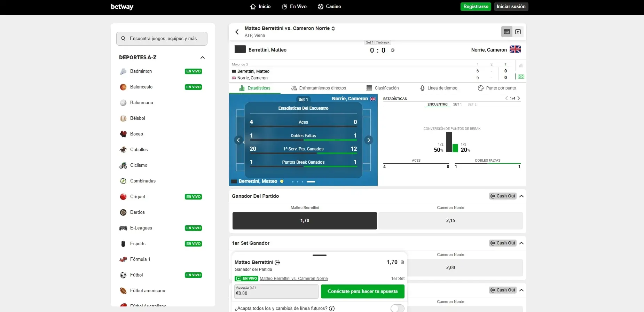Click the Registrarse button
This screenshot has height=312, width=644.
click(x=476, y=7)
